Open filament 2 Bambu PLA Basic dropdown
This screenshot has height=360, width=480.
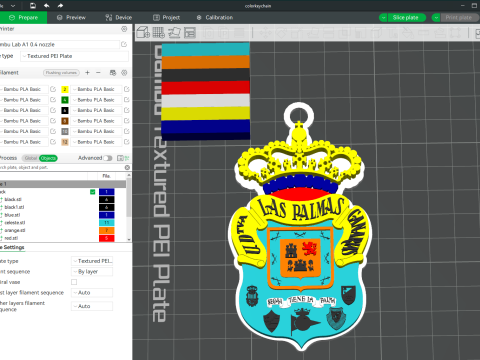coord(96,89)
